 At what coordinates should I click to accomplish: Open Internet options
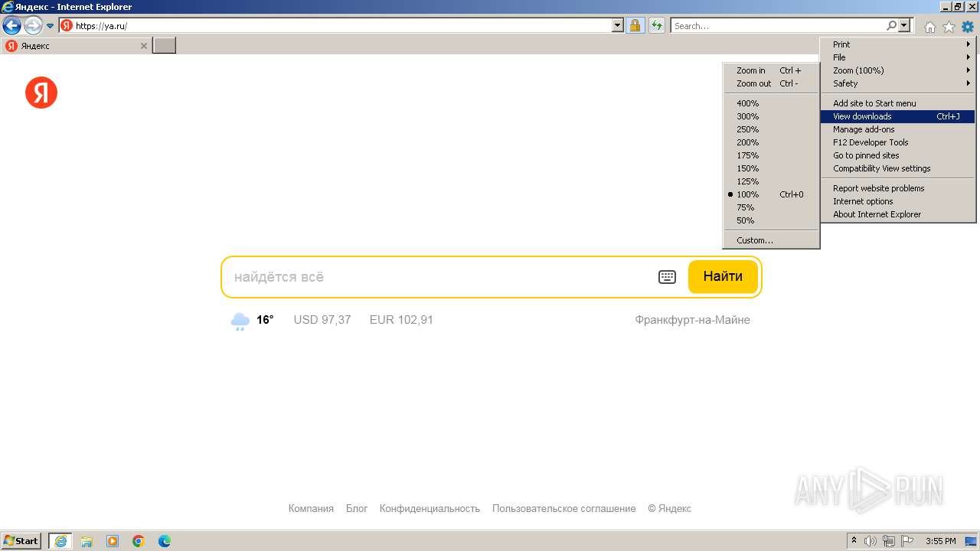(897, 201)
